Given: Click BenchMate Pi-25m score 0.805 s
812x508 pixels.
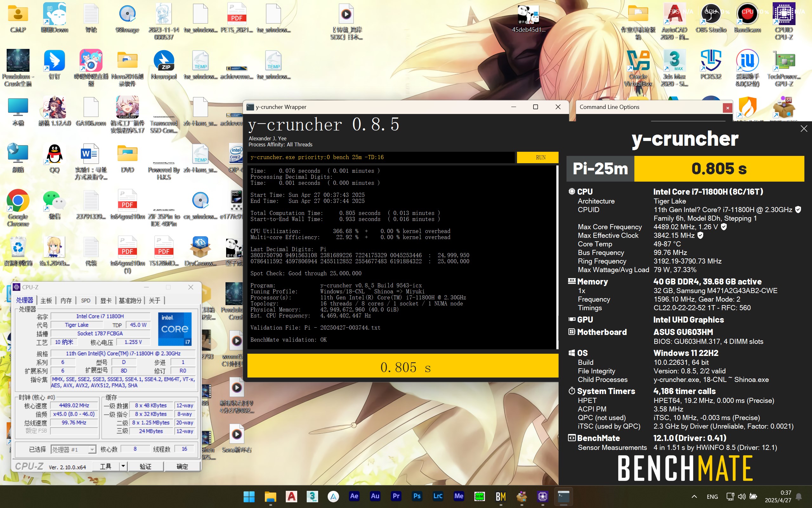Looking at the screenshot, I should 719,168.
